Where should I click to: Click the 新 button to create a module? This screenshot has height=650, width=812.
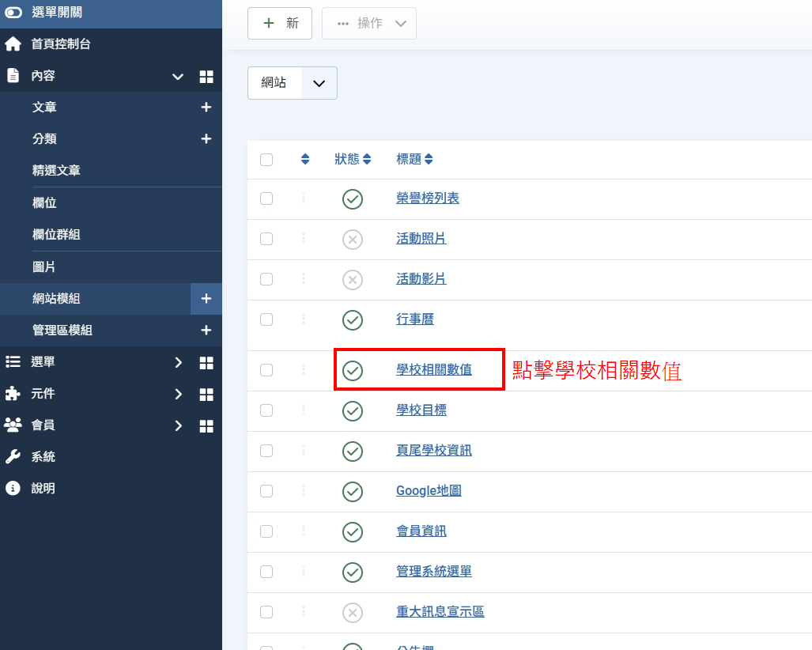click(x=279, y=23)
